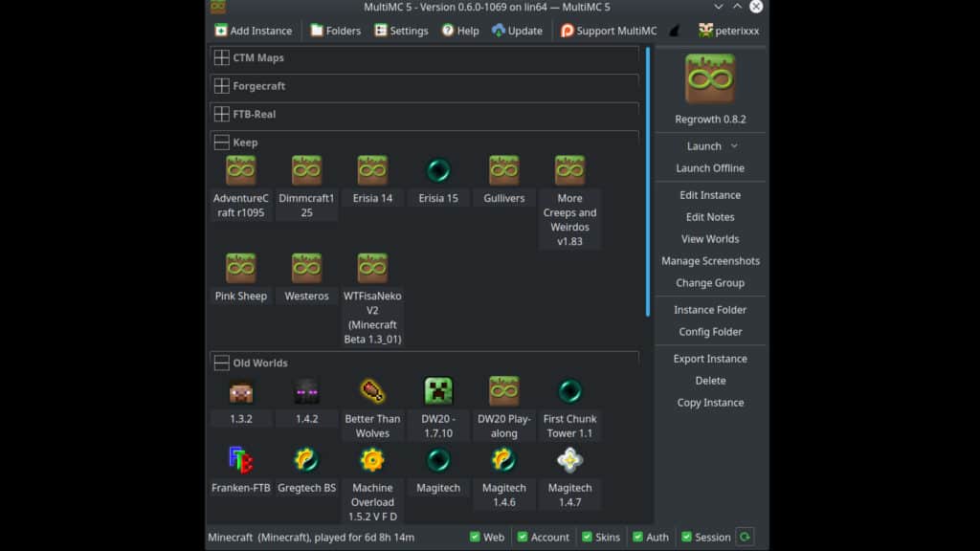Screen dimensions: 980x551
Task: Open Support MultiMC Patreon link
Action: click(x=609, y=31)
